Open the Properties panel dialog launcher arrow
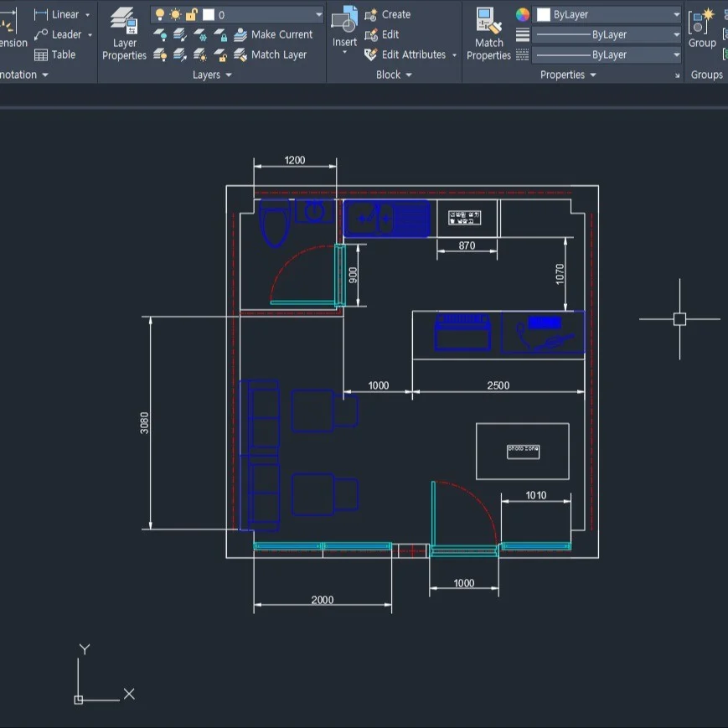 click(677, 75)
